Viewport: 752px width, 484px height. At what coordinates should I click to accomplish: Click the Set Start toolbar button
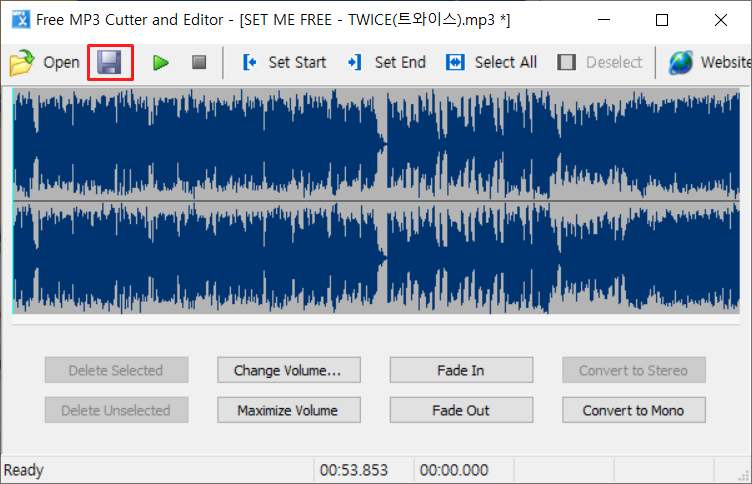(x=284, y=62)
